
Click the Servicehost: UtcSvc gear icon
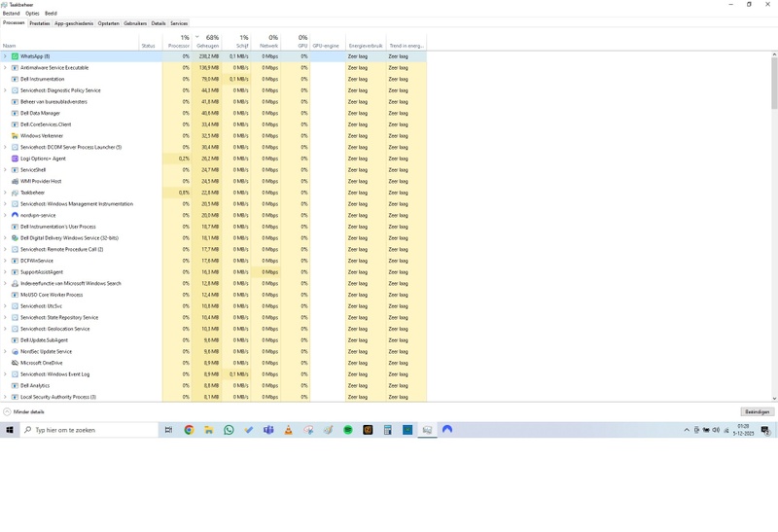15,306
